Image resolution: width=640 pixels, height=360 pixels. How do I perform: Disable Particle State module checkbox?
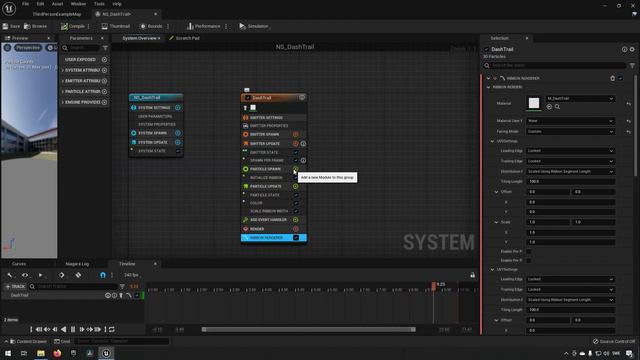coord(296,195)
